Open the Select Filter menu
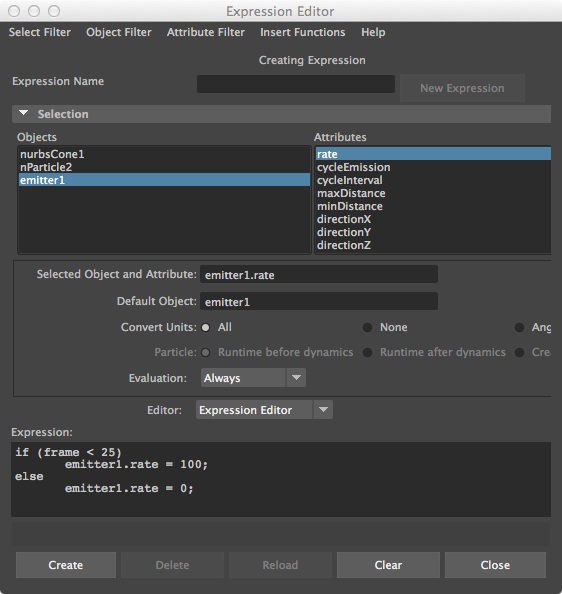Viewport: 562px width, 594px height. (40, 32)
